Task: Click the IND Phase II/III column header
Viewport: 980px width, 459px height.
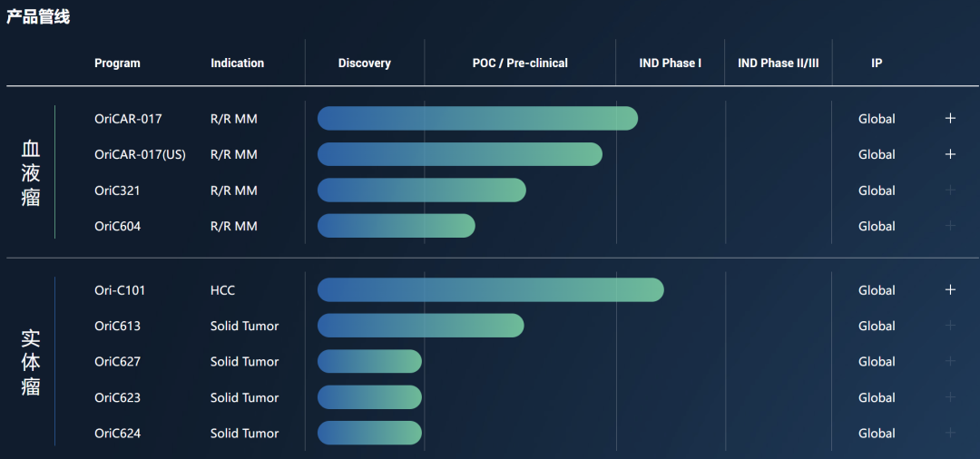Action: 779,63
